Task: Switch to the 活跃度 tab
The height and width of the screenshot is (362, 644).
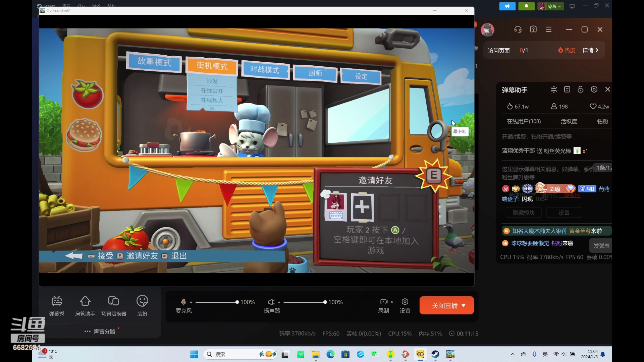Action: pyautogui.click(x=569, y=121)
